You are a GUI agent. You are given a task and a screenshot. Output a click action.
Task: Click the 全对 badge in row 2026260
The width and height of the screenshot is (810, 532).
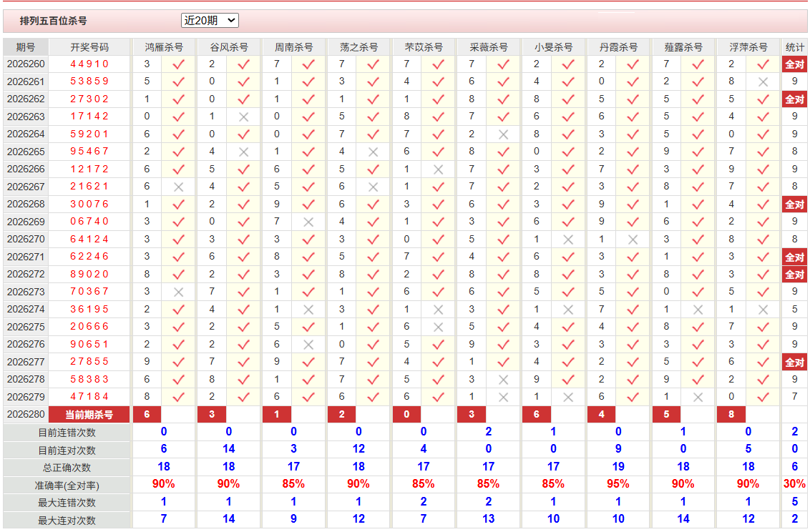(794, 64)
